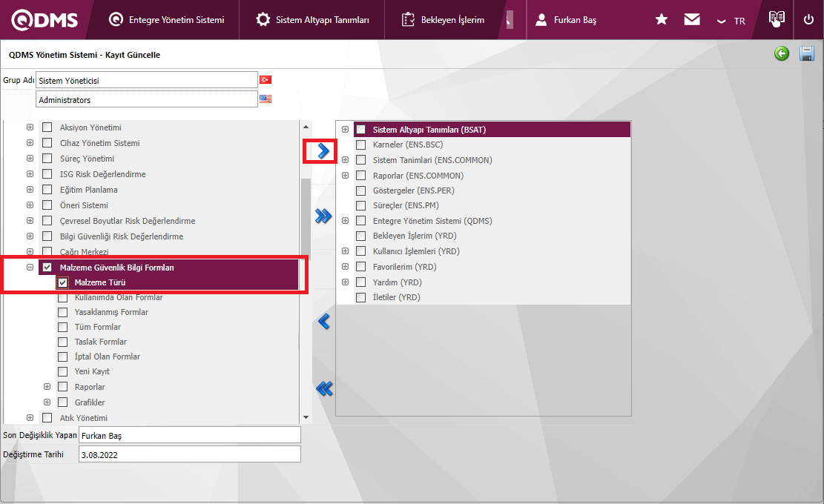
Task: Expand the Aksiyon Yönetimi tree node
Action: coord(30,127)
